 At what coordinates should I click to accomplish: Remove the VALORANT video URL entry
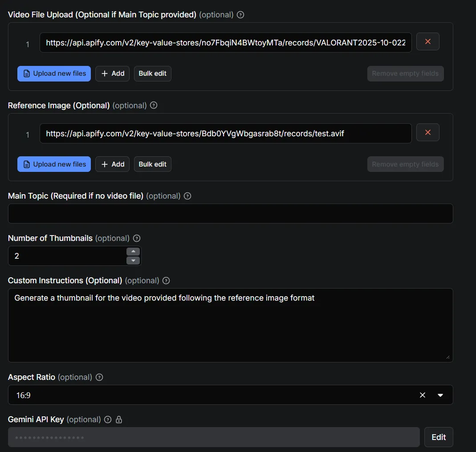coord(427,41)
